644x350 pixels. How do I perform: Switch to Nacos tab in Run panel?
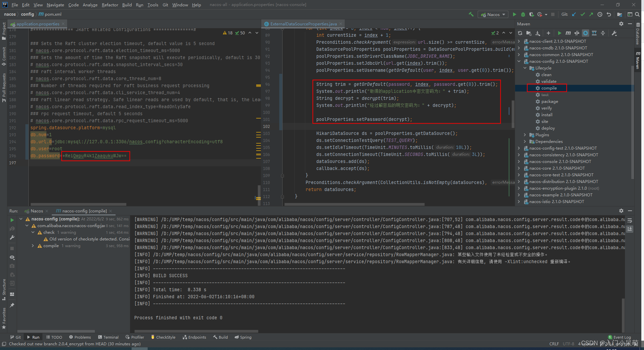tap(36, 211)
